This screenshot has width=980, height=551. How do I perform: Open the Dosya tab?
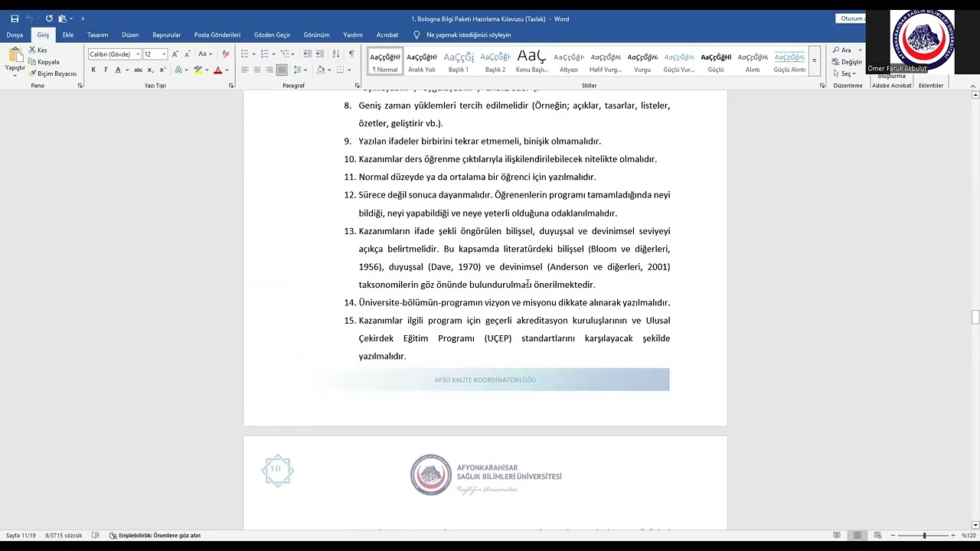(x=15, y=34)
